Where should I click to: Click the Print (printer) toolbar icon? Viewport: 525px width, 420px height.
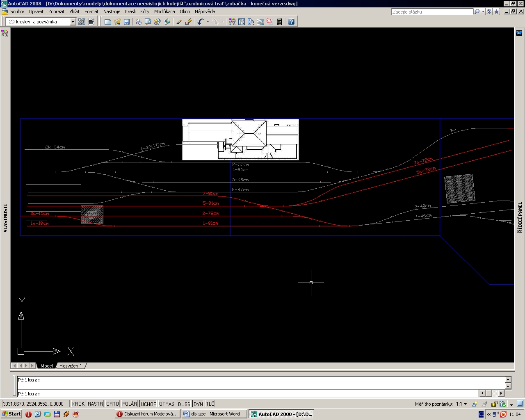point(139,22)
